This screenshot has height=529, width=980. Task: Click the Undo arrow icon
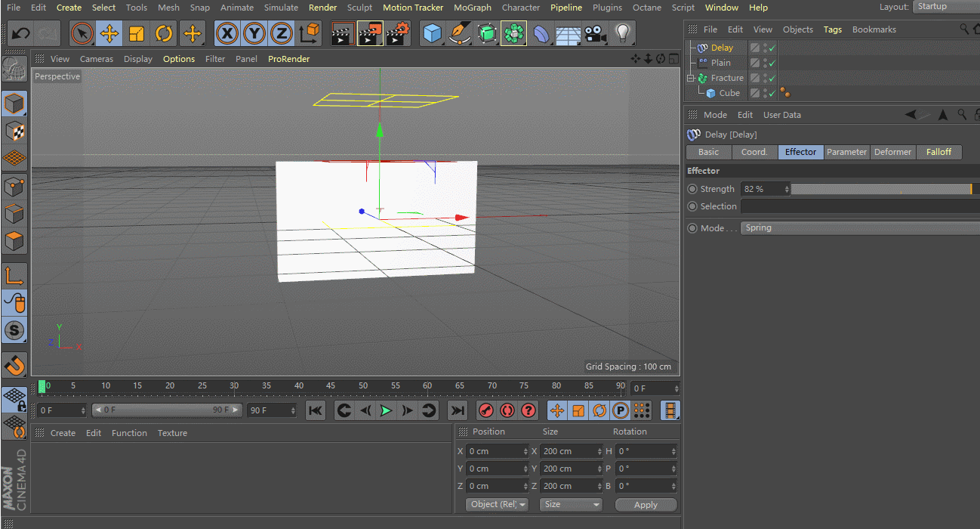click(21, 34)
